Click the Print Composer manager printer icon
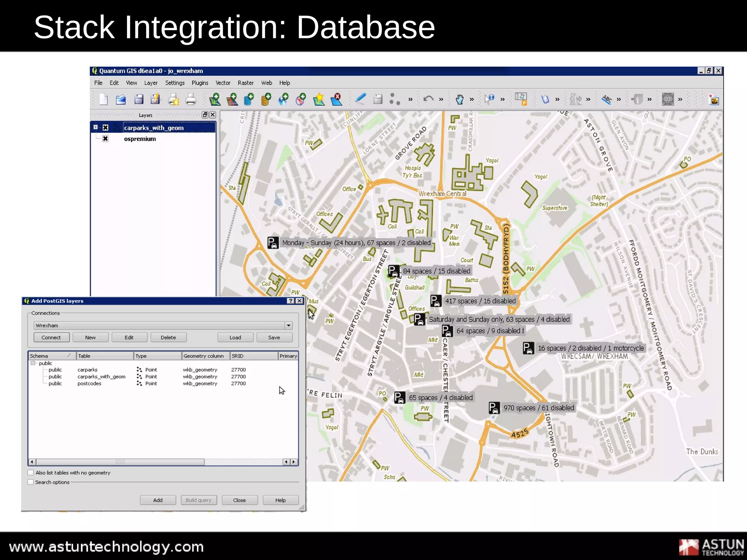This screenshot has height=560, width=747. pos(191,99)
